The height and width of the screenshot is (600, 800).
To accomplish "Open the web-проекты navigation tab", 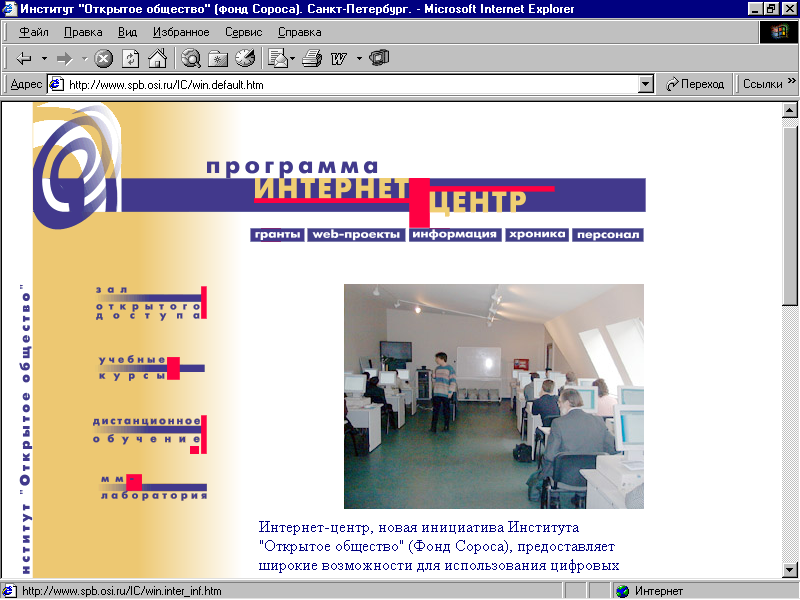I will [356, 235].
